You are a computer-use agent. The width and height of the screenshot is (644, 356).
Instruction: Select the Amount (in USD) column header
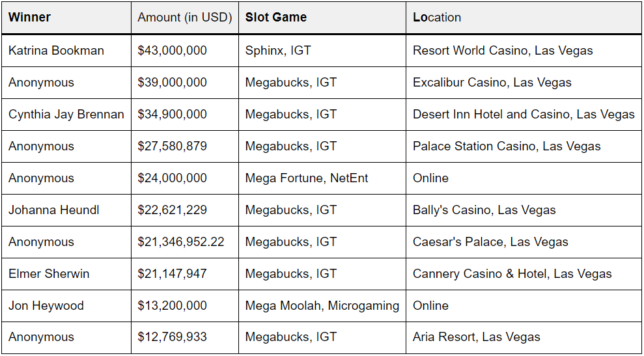(185, 18)
